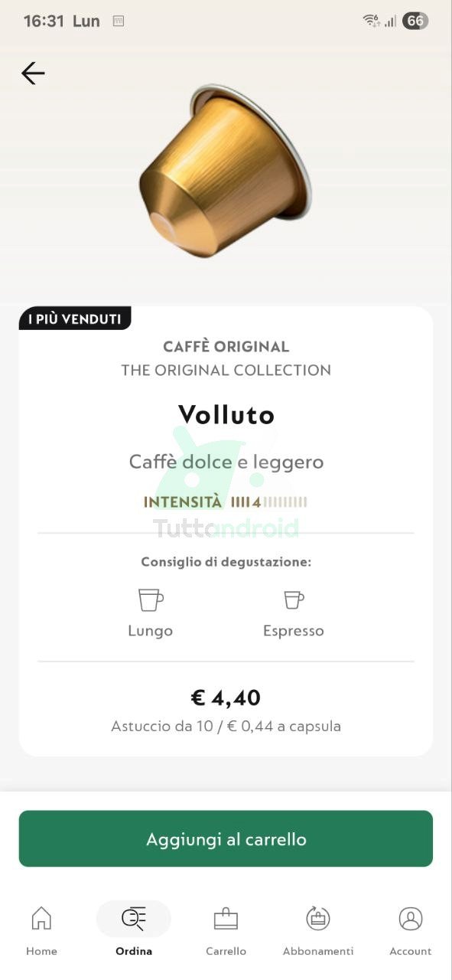Tap the Carrello tab label
The height and width of the screenshot is (980, 452).
(226, 951)
